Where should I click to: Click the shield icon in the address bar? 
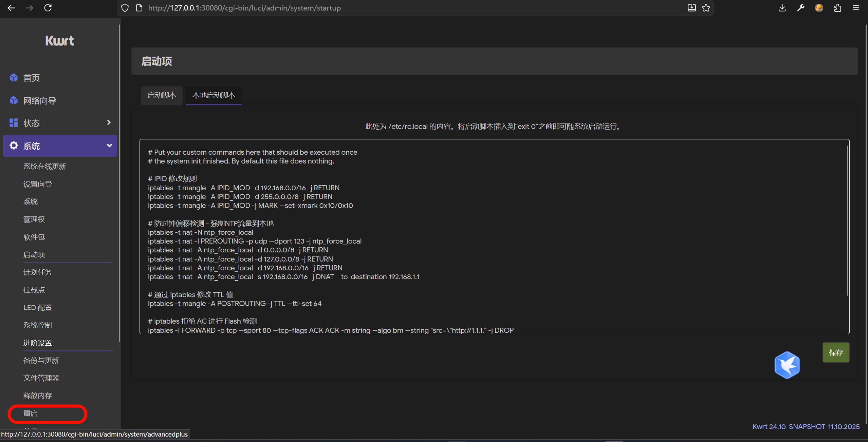click(125, 8)
